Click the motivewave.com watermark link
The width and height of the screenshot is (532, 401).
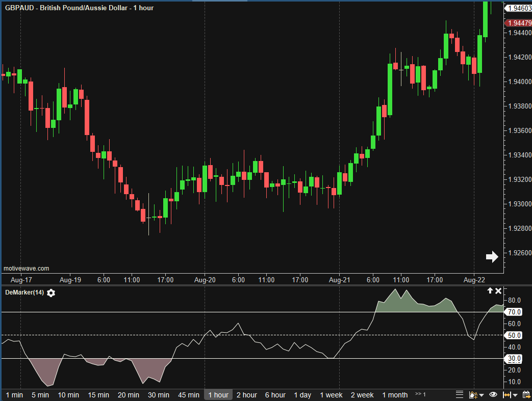pos(27,269)
